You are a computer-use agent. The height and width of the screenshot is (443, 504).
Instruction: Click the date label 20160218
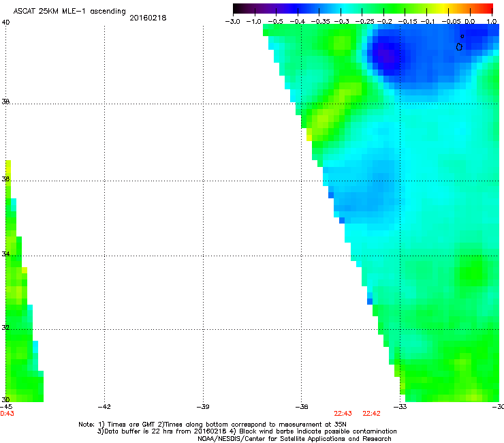point(148,18)
